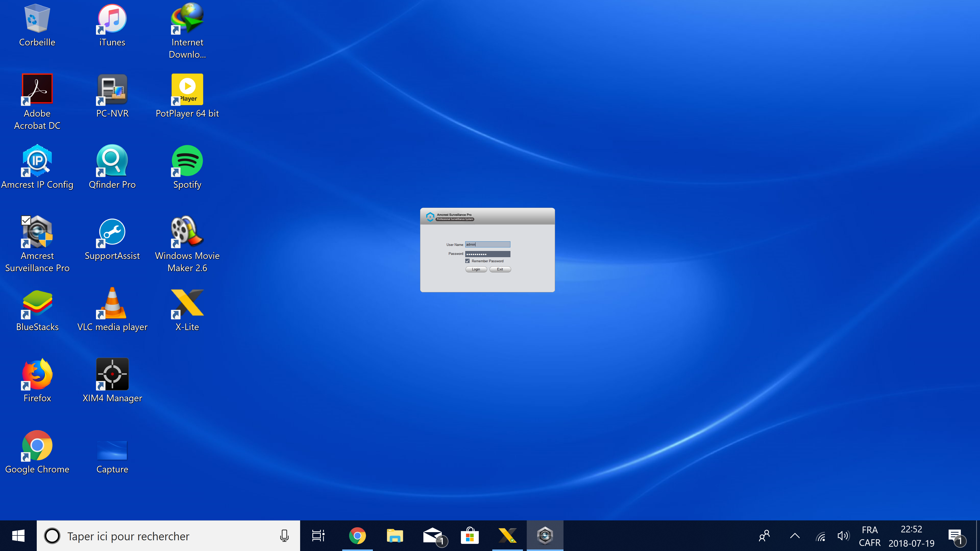Viewport: 980px width, 551px height.
Task: Open the Windows Start menu
Action: 18,536
